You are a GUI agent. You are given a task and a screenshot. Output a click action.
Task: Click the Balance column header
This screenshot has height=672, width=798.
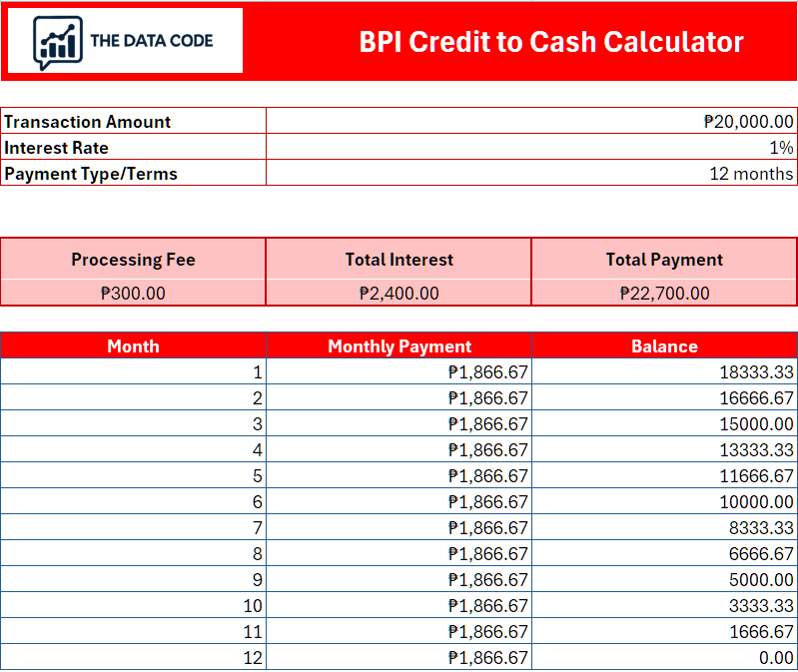click(664, 346)
